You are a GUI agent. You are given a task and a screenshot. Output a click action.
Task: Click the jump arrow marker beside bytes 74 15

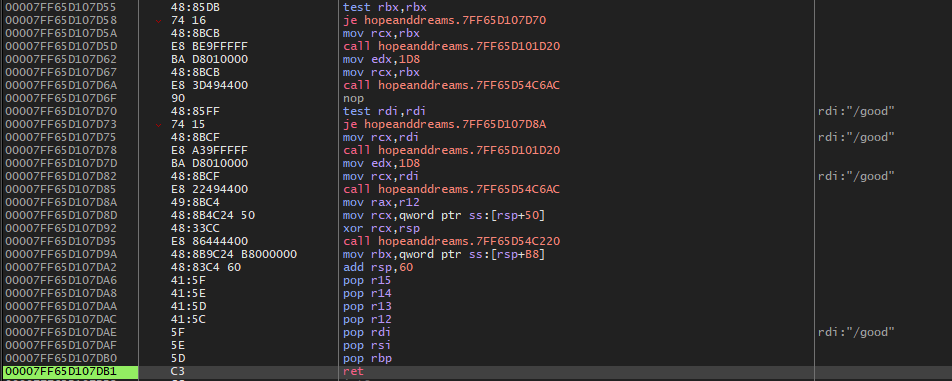(x=159, y=125)
